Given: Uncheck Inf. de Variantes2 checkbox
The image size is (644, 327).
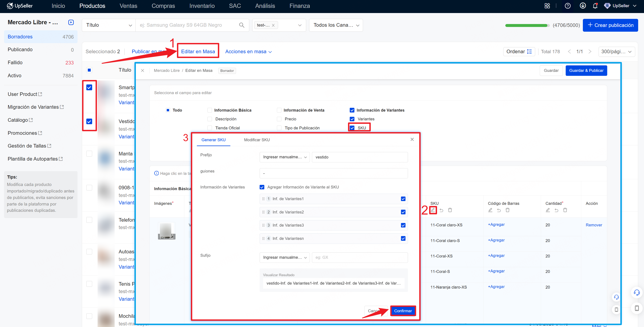Looking at the screenshot, I should pyautogui.click(x=403, y=212).
